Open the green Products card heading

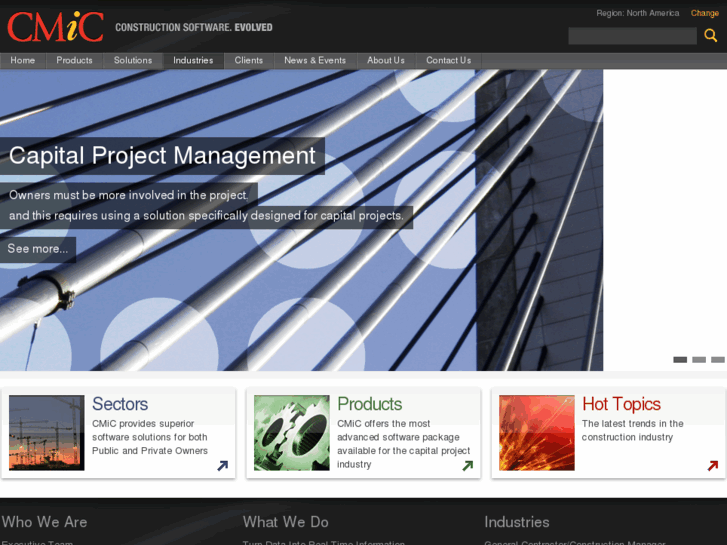click(x=370, y=404)
